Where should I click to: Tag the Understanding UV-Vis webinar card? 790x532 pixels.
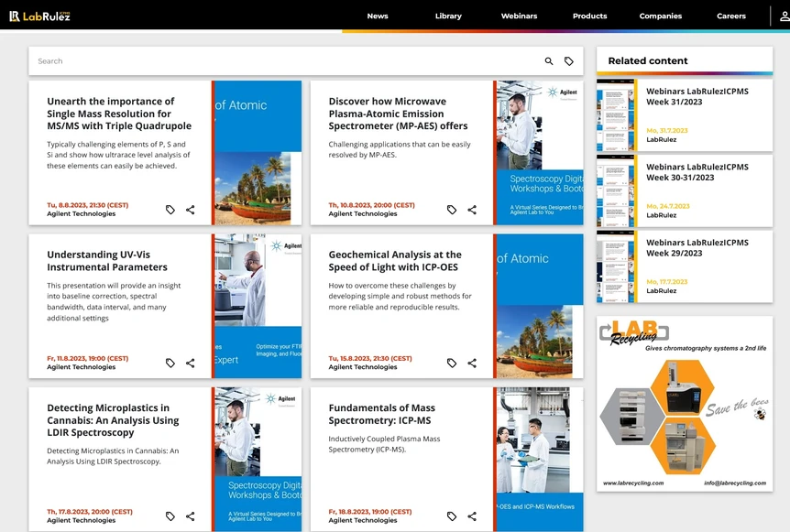point(170,363)
